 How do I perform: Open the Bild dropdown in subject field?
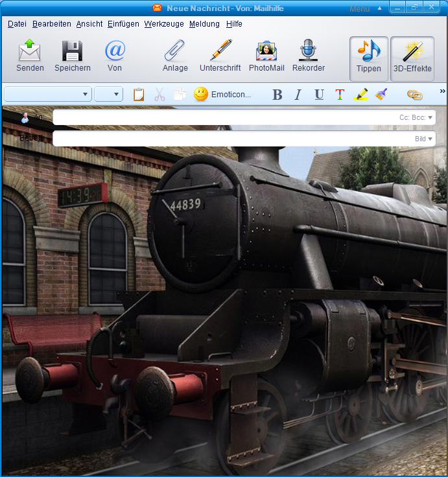(x=423, y=139)
